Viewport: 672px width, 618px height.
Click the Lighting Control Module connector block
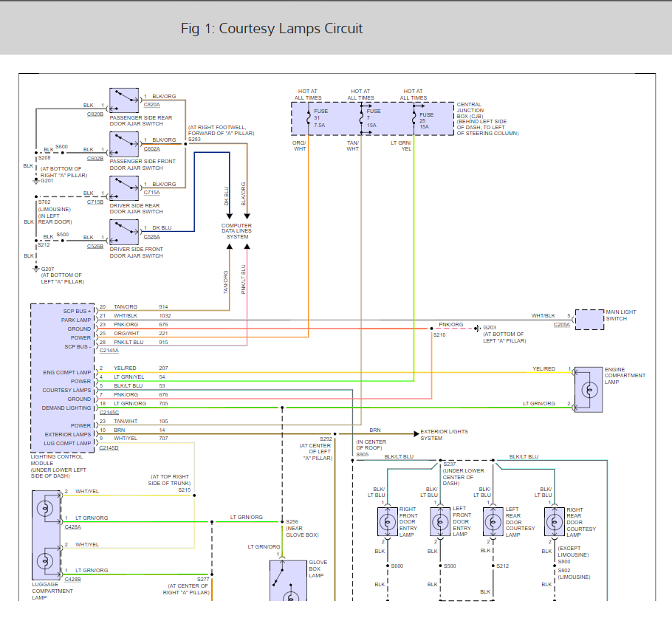[x=63, y=377]
